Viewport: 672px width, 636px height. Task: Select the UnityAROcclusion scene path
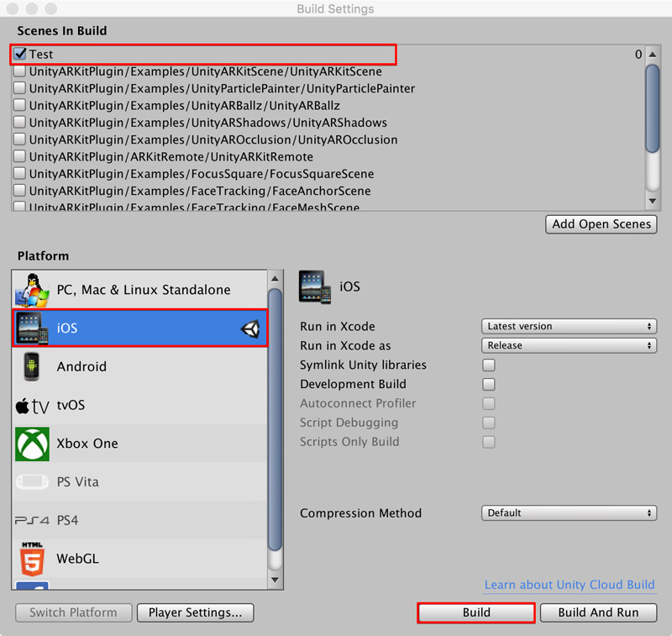tap(213, 139)
